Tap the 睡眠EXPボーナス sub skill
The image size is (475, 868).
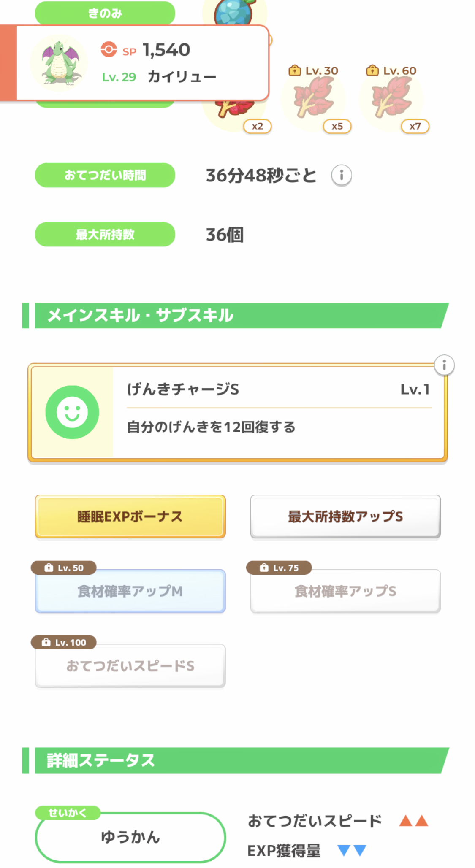[x=130, y=516]
